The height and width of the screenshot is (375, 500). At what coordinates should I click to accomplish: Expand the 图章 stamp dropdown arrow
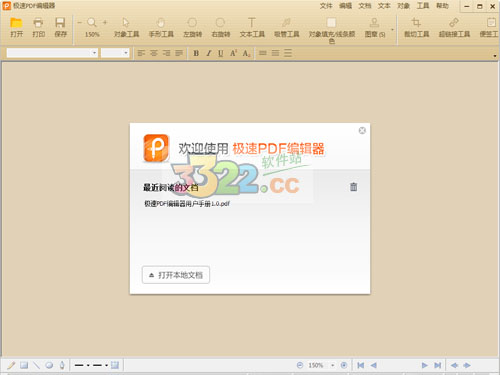coord(392,30)
